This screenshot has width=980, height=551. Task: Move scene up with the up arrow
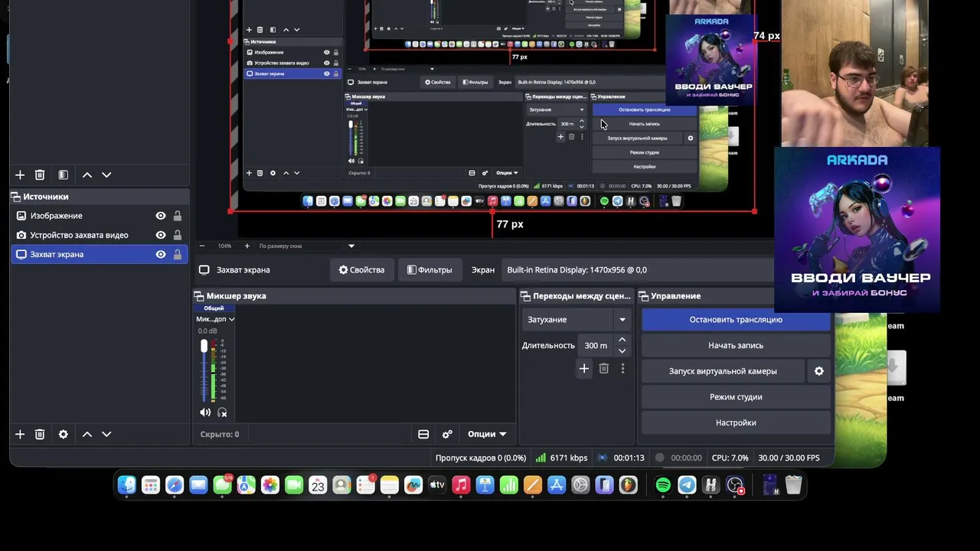click(87, 174)
